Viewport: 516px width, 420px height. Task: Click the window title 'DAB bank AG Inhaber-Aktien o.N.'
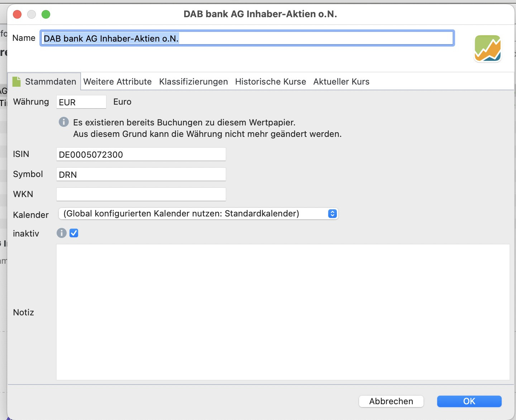point(260,14)
